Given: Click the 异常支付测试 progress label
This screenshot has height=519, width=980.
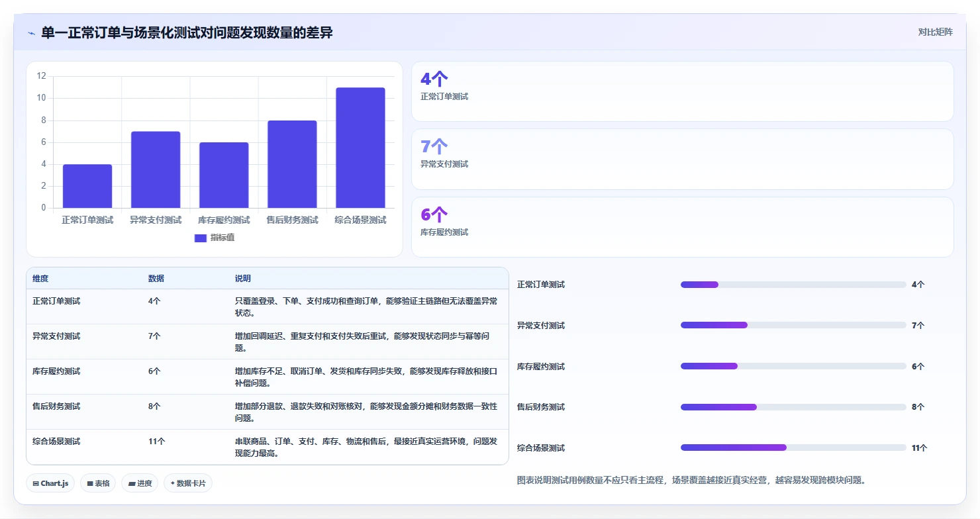Looking at the screenshot, I should [x=541, y=326].
